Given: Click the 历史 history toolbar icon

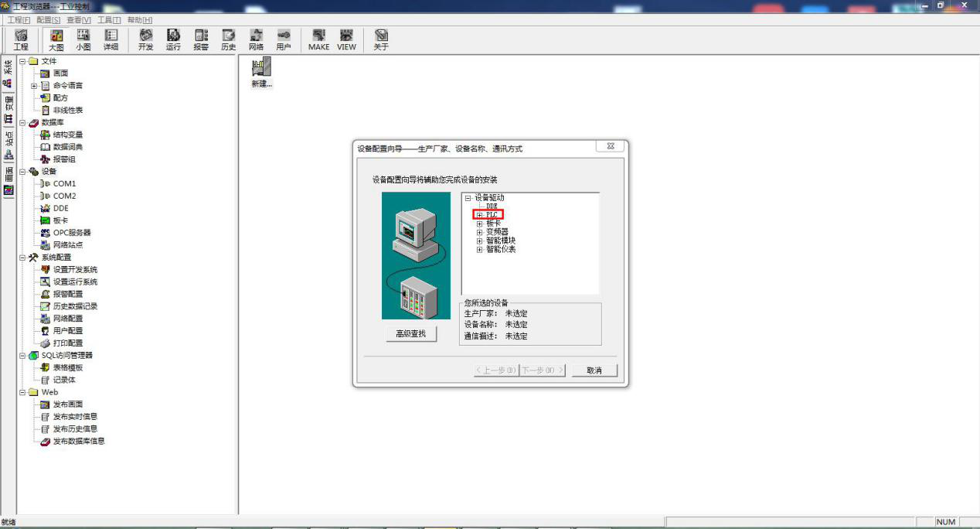Looking at the screenshot, I should pyautogui.click(x=228, y=39).
